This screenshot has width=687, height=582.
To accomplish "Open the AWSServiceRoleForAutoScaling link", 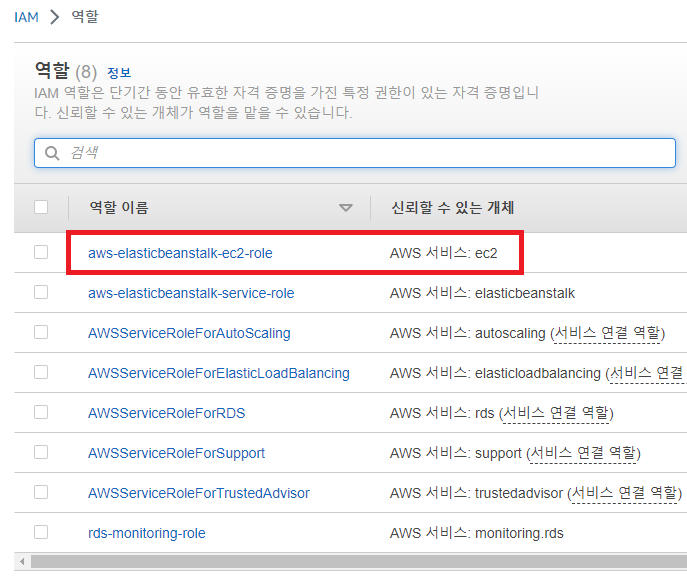I will click(189, 333).
